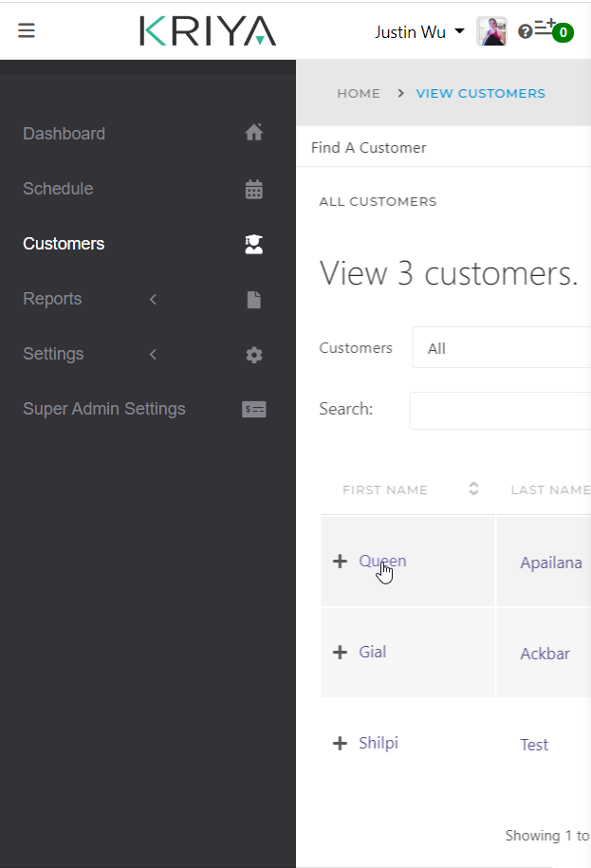Select the Dashboard home icon
This screenshot has height=868, width=591.
tap(253, 132)
